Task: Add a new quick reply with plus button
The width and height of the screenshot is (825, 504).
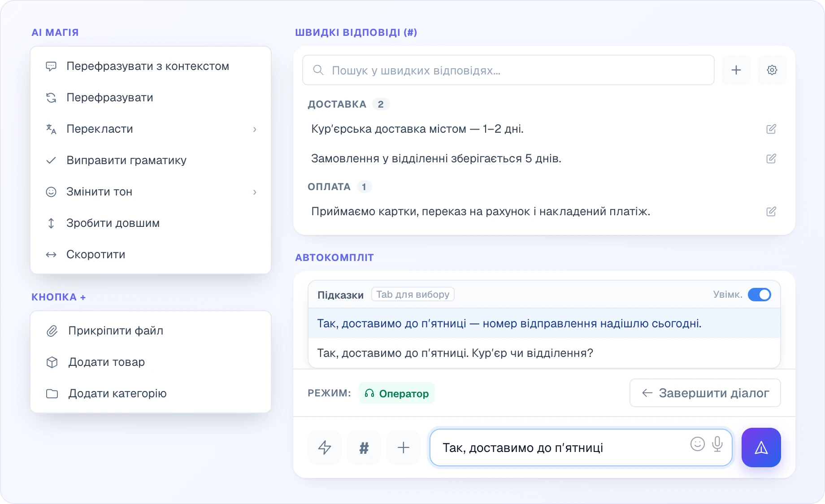Action: coord(736,70)
